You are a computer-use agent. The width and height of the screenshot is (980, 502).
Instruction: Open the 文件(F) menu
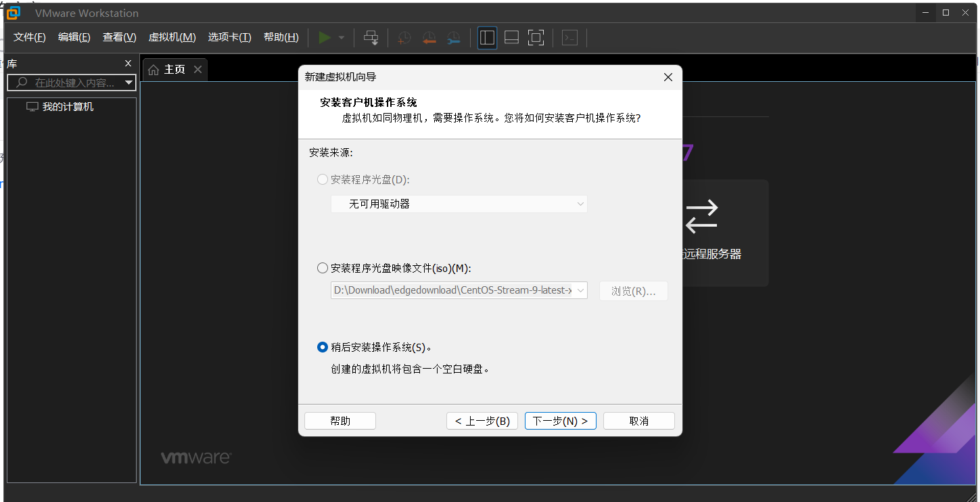pyautogui.click(x=30, y=38)
